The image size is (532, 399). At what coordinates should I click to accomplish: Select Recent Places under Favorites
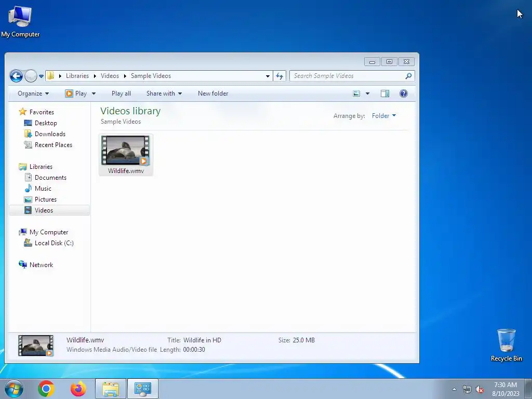coord(54,145)
